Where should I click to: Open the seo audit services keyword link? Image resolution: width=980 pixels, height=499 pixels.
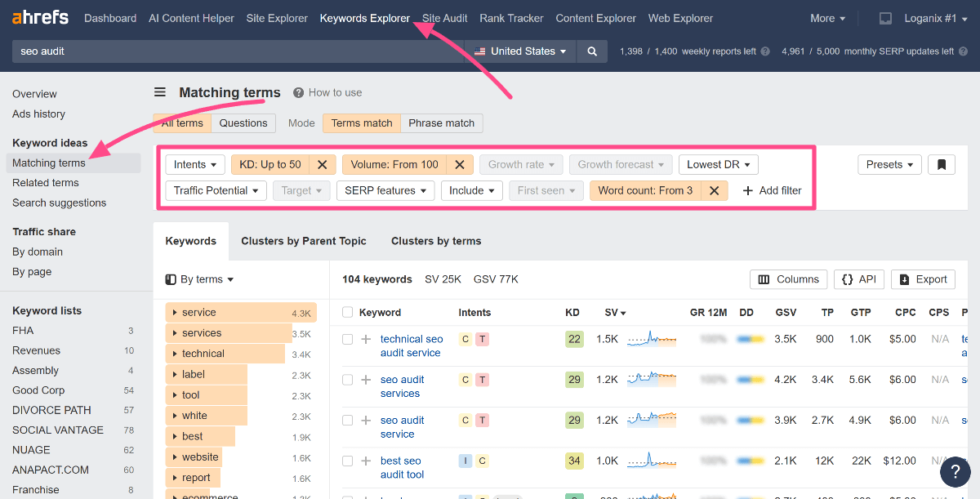[x=402, y=386]
